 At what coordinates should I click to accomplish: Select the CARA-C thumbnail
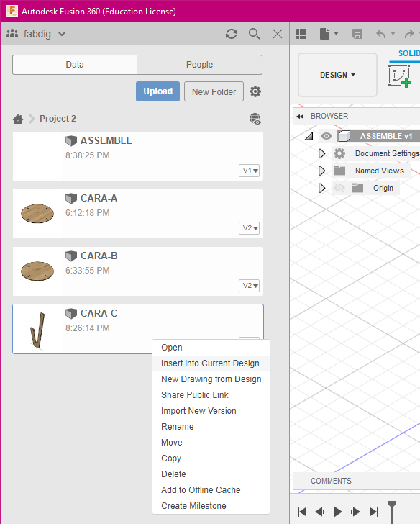(x=37, y=330)
